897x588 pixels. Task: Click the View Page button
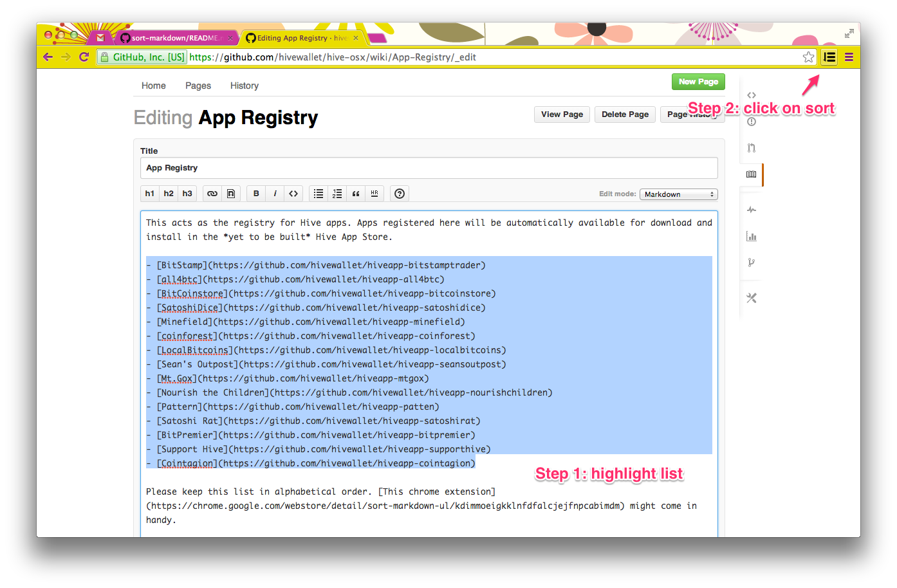pyautogui.click(x=562, y=115)
